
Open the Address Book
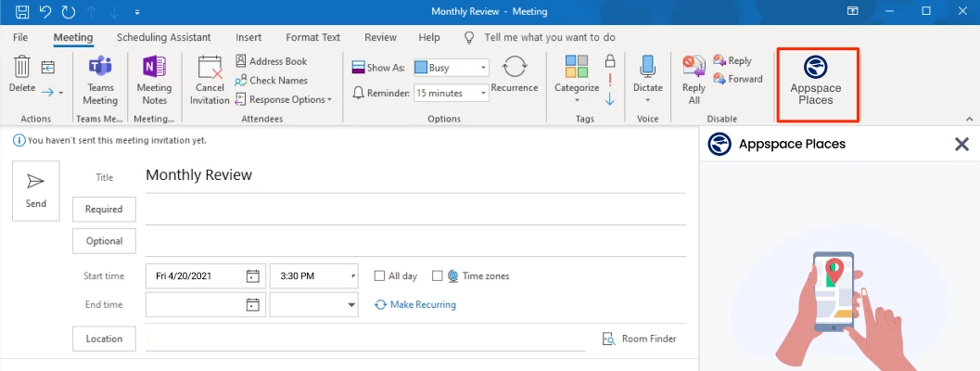click(272, 61)
